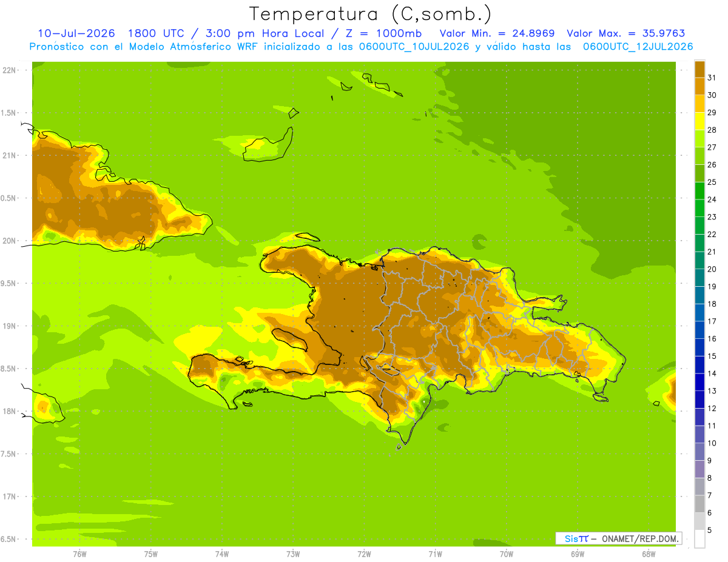This screenshot has height=562, width=728.
Task: Click the 68W longitude label
Action: tap(649, 554)
